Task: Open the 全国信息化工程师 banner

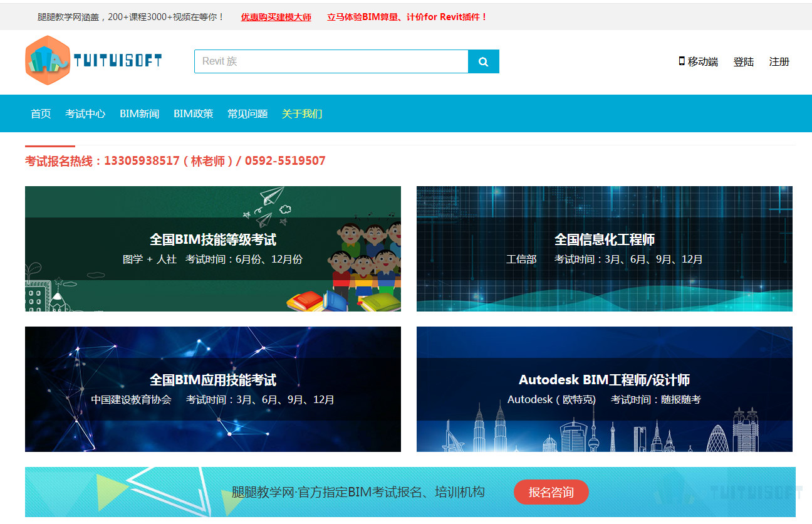Action: (x=605, y=249)
